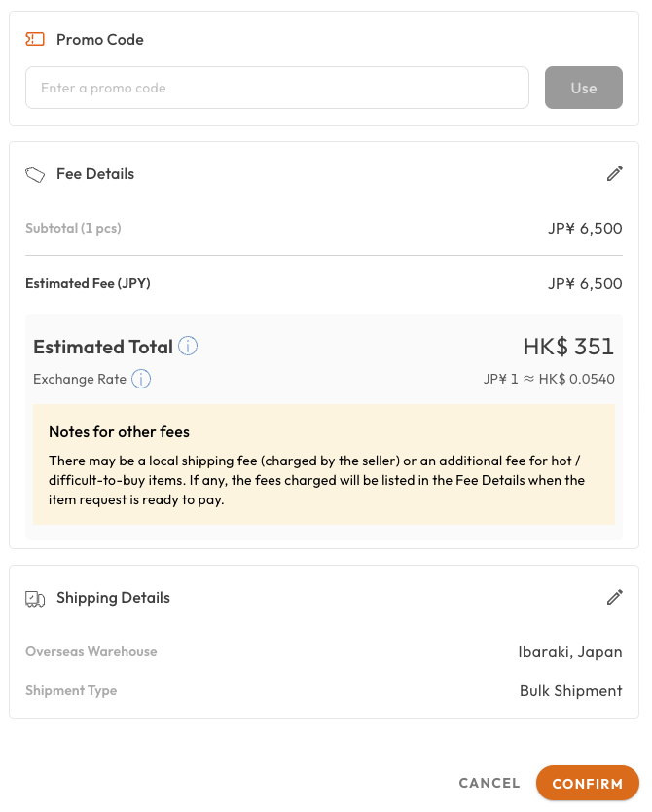The height and width of the screenshot is (812, 652).
Task: Open the Estimated Total info icon
Action: point(188,346)
